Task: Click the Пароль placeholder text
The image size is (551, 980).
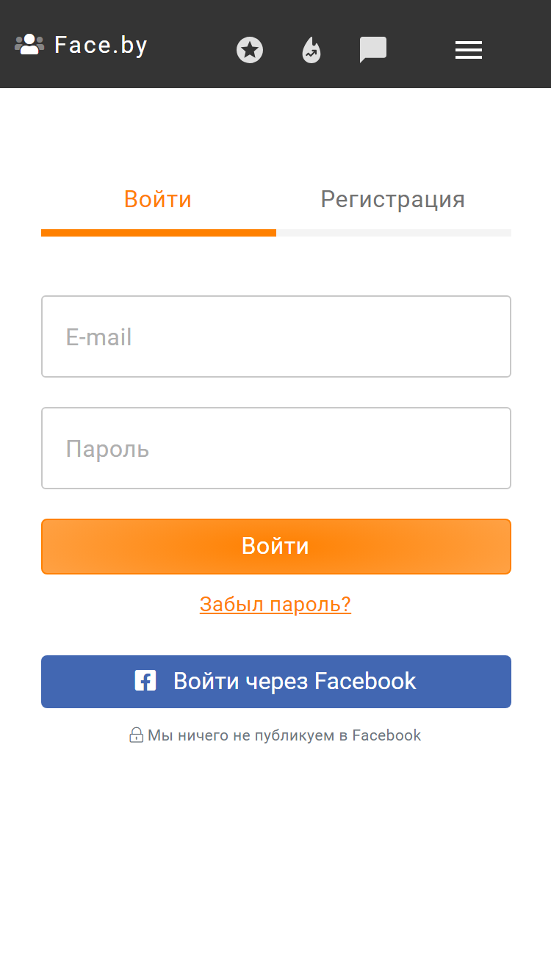Action: [x=107, y=449]
